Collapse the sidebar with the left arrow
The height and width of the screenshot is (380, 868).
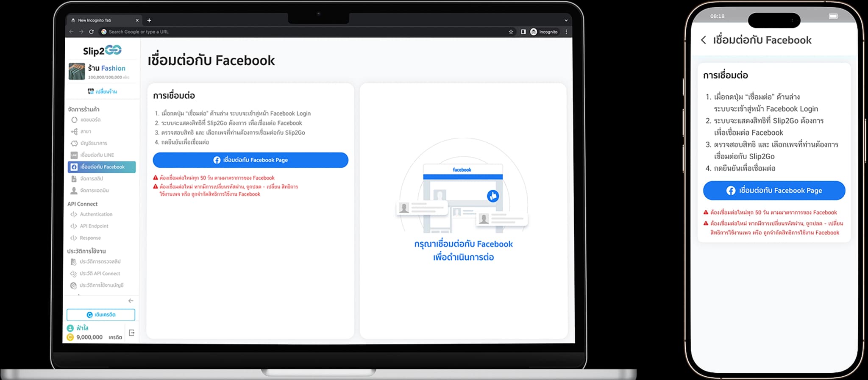(131, 301)
